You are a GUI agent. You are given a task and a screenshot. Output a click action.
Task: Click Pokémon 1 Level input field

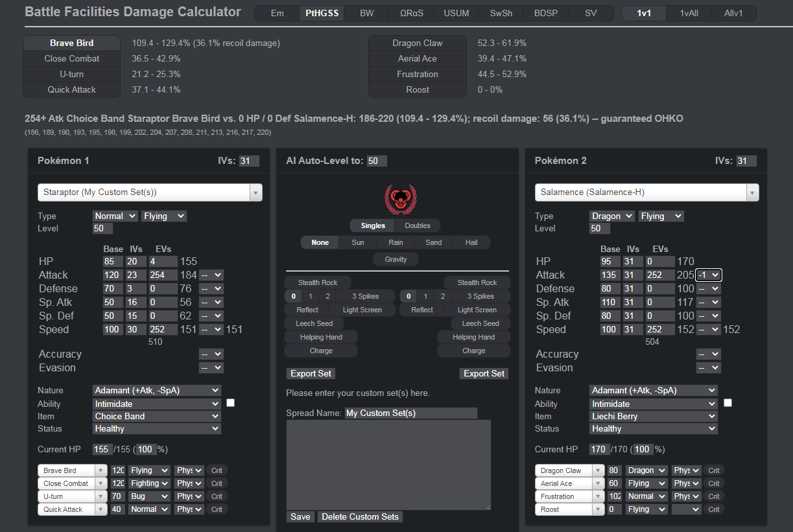coord(102,228)
